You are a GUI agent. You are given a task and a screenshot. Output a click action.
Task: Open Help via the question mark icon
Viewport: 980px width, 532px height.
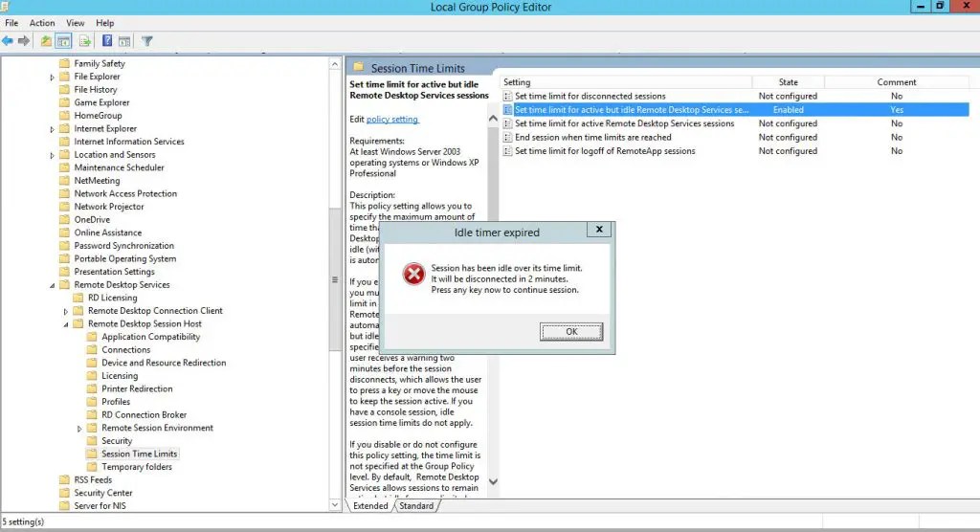107,41
